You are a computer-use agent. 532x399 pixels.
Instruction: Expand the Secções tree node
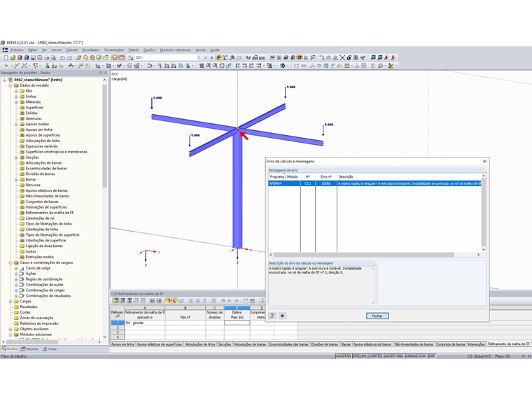16,157
